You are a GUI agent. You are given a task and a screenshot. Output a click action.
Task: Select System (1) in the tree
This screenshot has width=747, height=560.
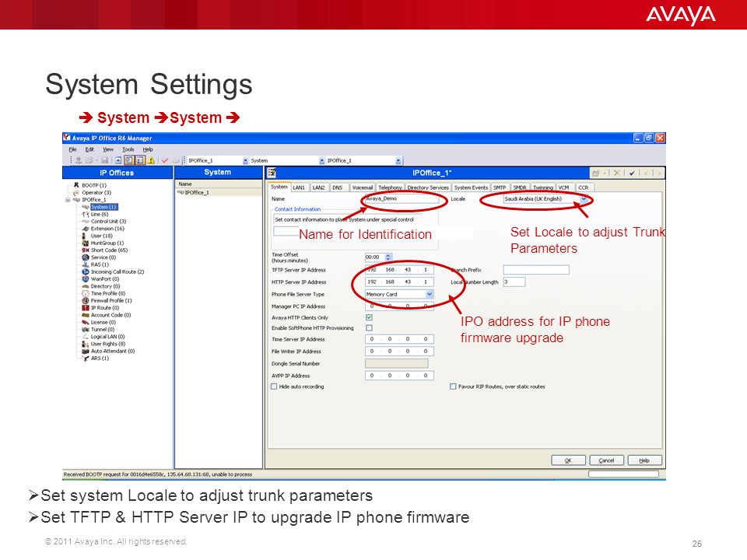103,207
